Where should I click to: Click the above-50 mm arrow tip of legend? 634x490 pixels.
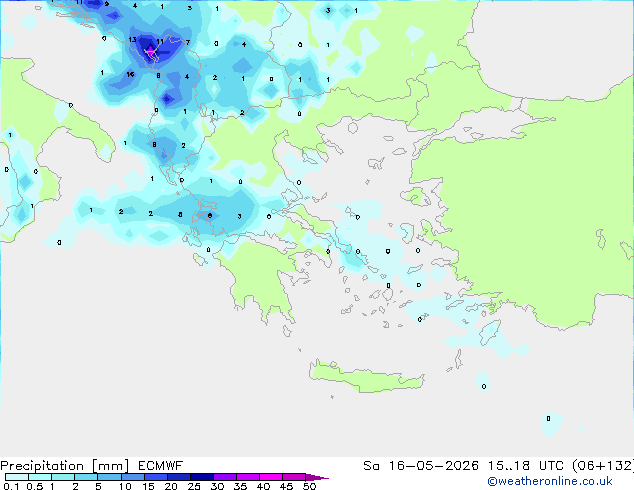(317, 478)
